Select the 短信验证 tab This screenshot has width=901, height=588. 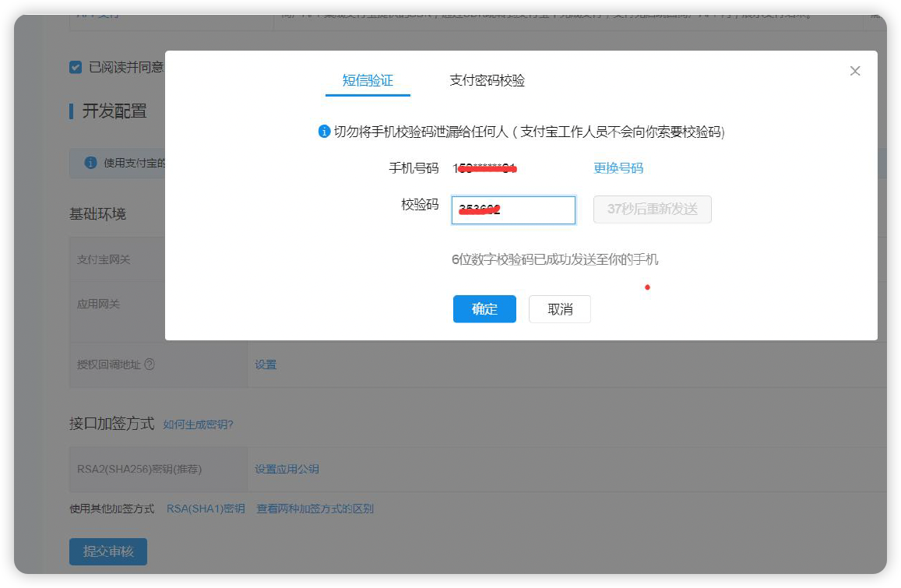[x=367, y=80]
